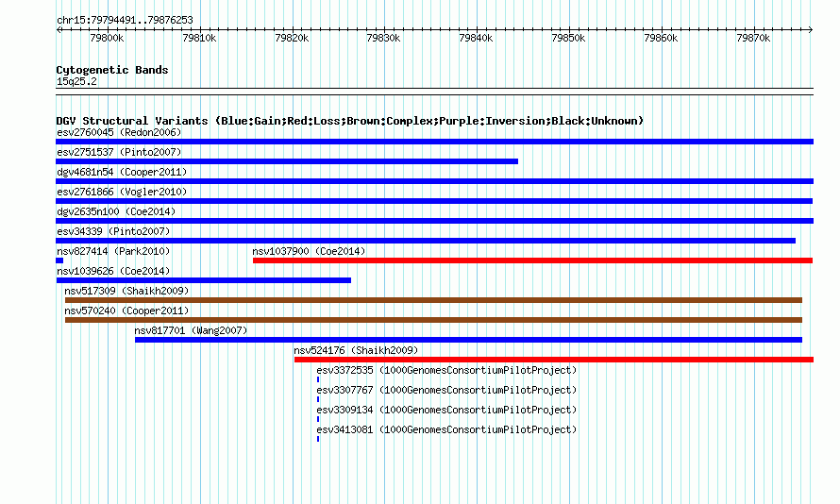
Task: Click the nsv570240 (Cooper2011) label
Action: click(127, 311)
